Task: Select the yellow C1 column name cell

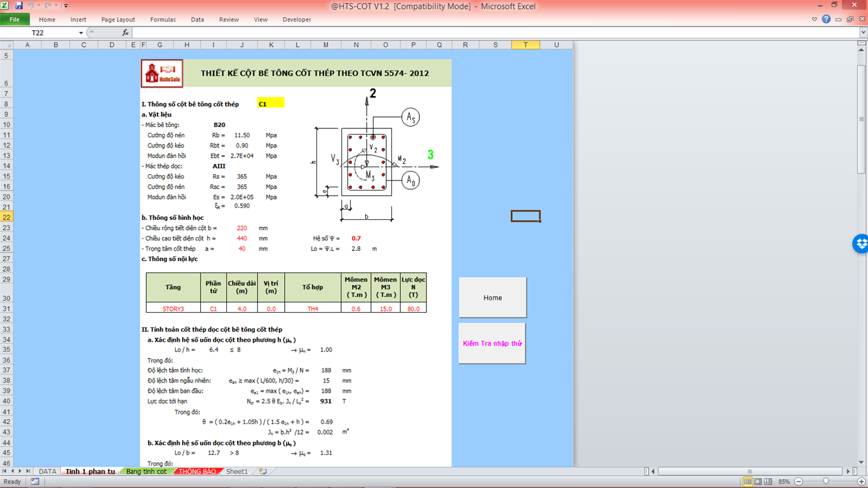Action: pos(271,104)
